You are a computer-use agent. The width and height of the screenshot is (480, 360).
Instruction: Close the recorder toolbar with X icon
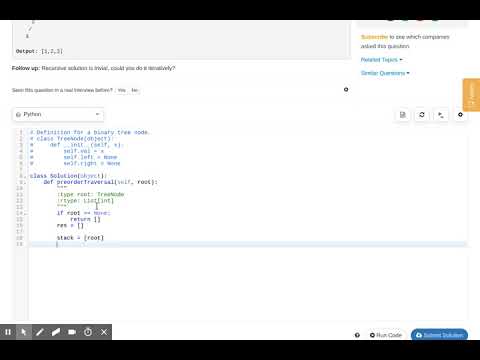[x=104, y=332]
